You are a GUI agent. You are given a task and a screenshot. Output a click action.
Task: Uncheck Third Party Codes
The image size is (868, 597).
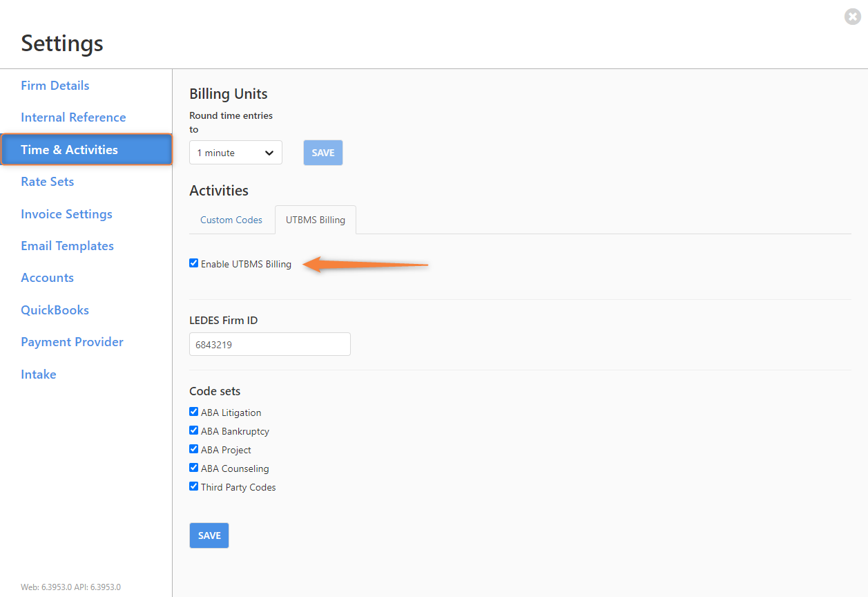[193, 486]
